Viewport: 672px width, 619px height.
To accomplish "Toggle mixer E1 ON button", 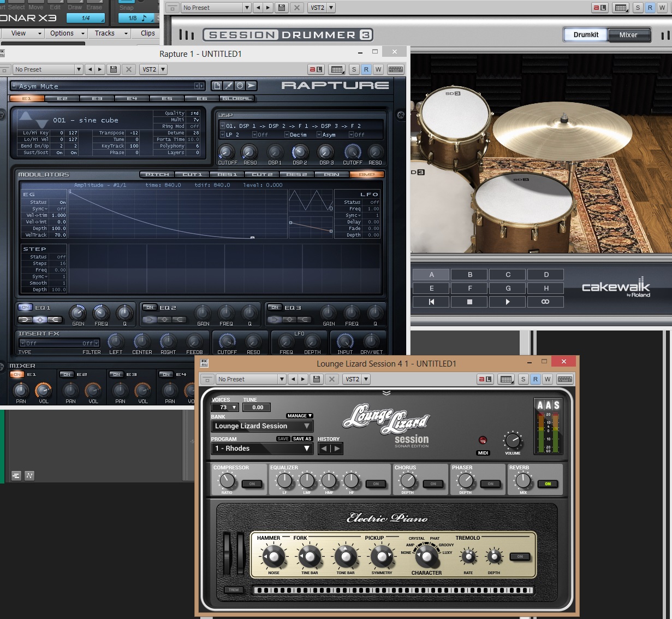I will (x=17, y=374).
